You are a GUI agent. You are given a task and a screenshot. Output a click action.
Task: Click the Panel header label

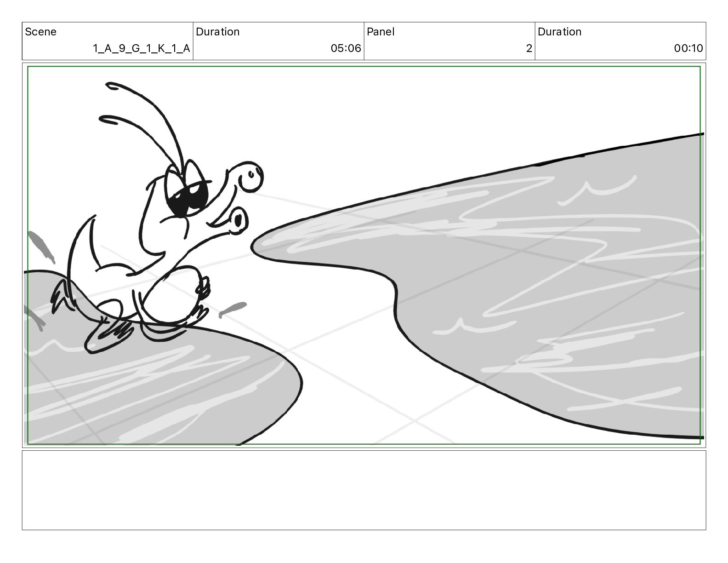(381, 32)
